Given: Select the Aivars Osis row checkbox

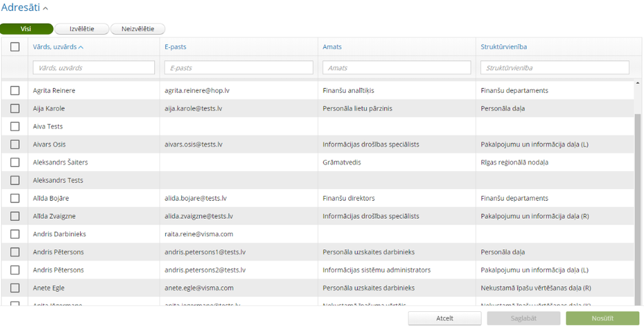Looking at the screenshot, I should click(x=15, y=144).
